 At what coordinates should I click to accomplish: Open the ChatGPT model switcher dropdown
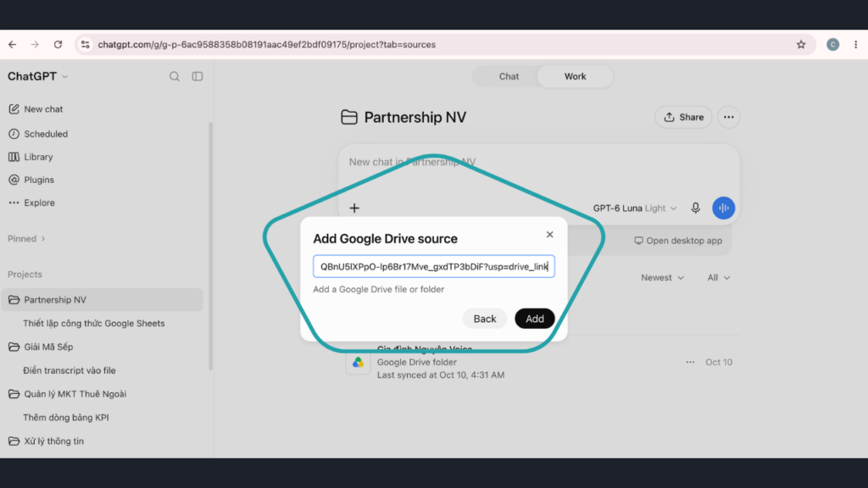click(x=37, y=76)
